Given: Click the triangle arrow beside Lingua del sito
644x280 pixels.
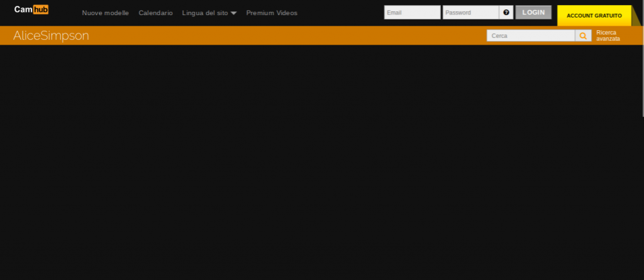Looking at the screenshot, I should (x=233, y=13).
